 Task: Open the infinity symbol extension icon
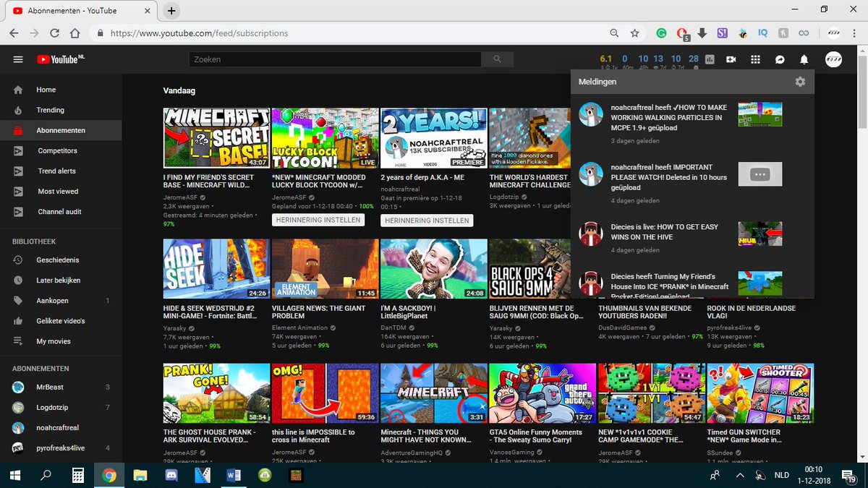(803, 33)
